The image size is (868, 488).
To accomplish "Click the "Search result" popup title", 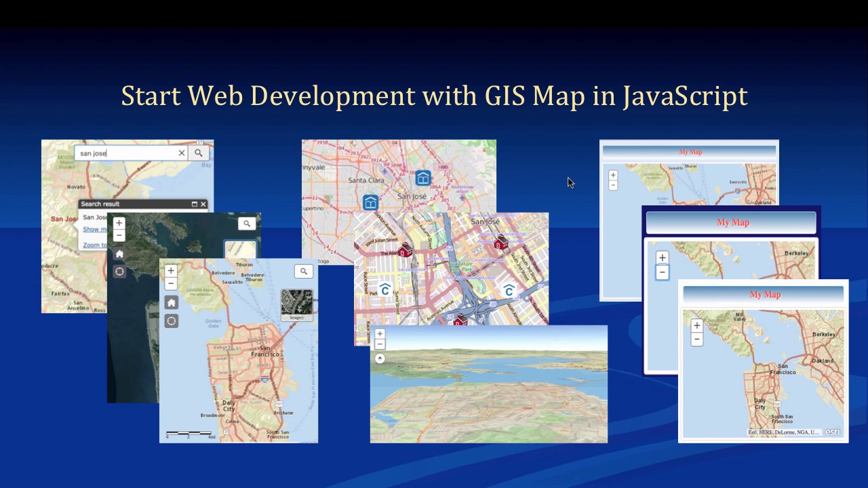I will pos(100,204).
